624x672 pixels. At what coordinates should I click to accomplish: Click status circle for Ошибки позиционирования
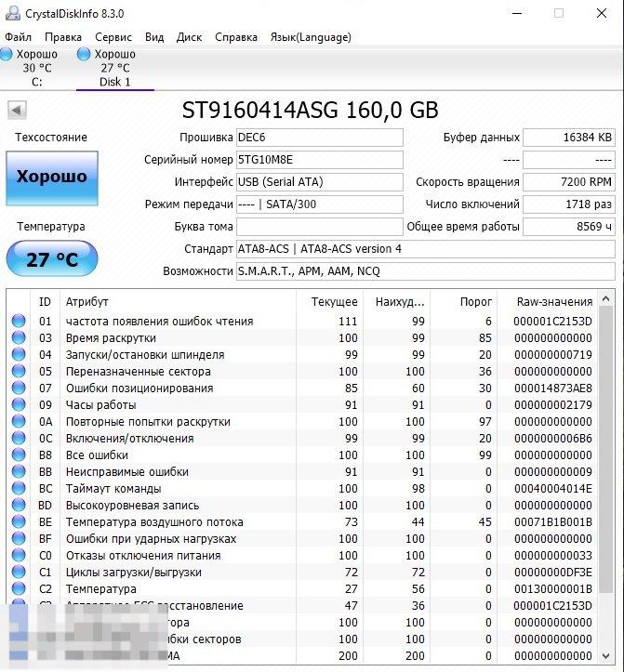coord(19,388)
